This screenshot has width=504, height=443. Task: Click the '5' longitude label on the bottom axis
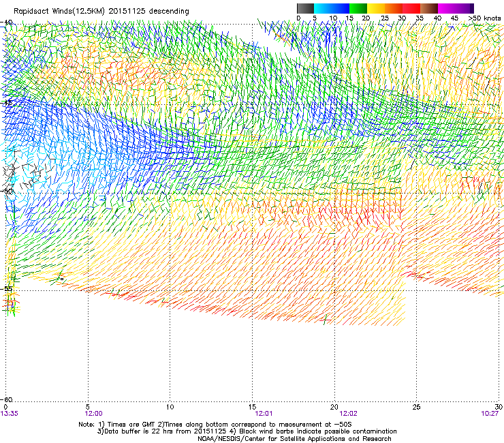pos(88,407)
